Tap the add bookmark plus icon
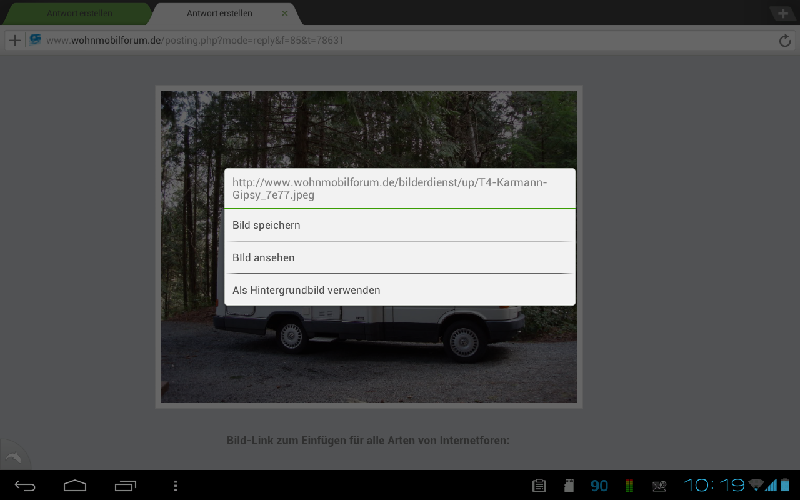The image size is (800, 500). pos(15,40)
